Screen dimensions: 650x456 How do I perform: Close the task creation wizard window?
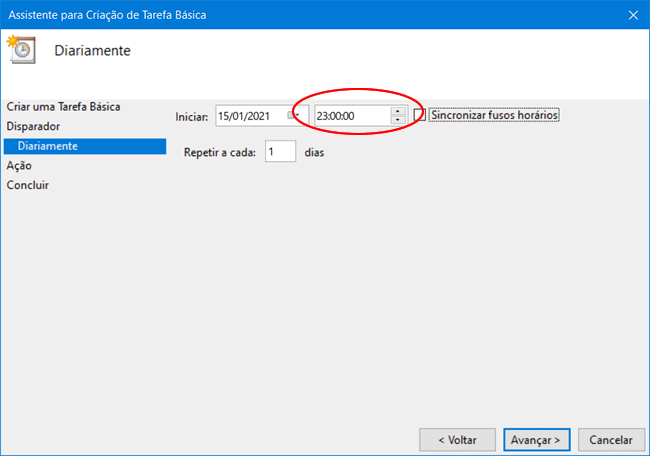(633, 14)
